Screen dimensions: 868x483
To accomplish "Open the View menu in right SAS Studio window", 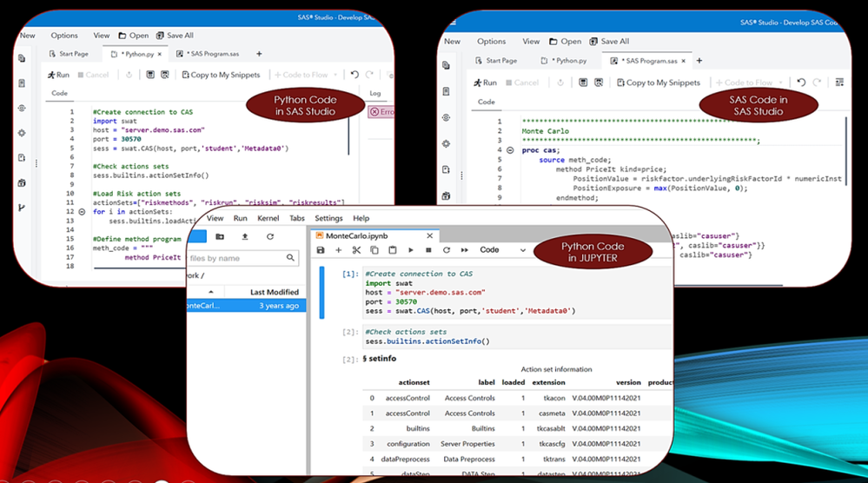I will pos(530,42).
